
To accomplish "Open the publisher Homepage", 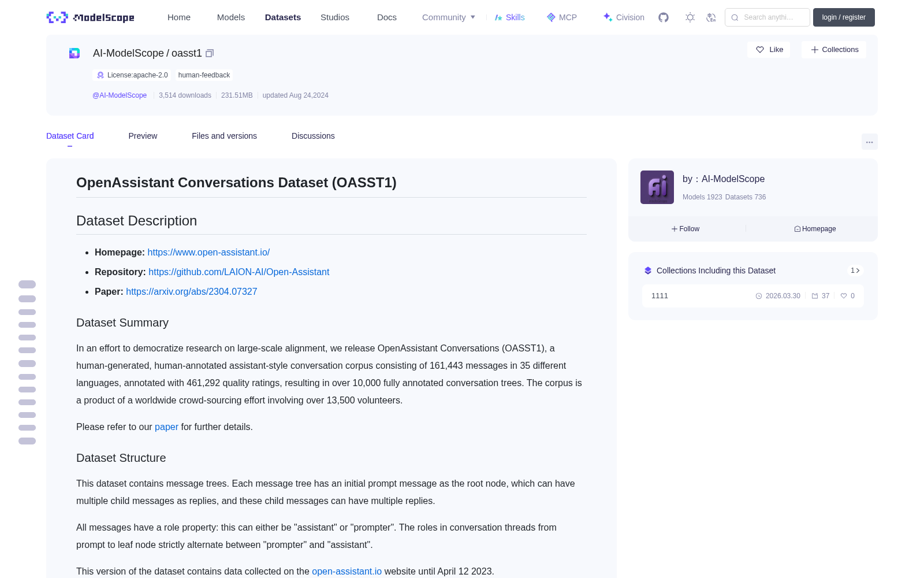I will pyautogui.click(x=815, y=229).
